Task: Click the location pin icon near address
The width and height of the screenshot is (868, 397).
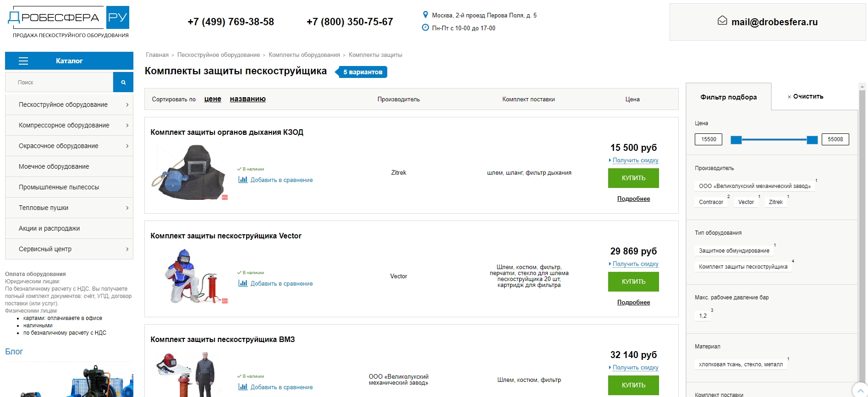Action: tap(425, 15)
